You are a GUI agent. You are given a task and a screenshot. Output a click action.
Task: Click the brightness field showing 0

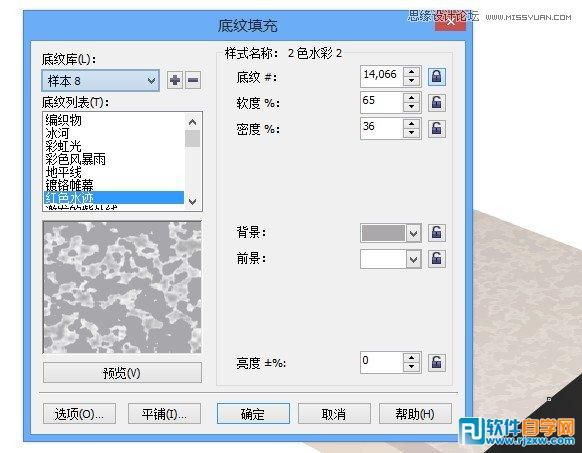(382, 362)
